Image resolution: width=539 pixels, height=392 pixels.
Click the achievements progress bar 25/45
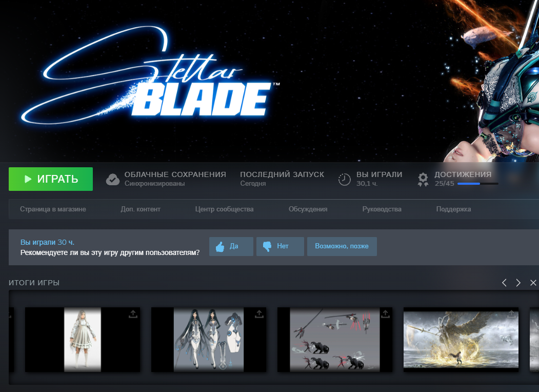[x=477, y=184]
